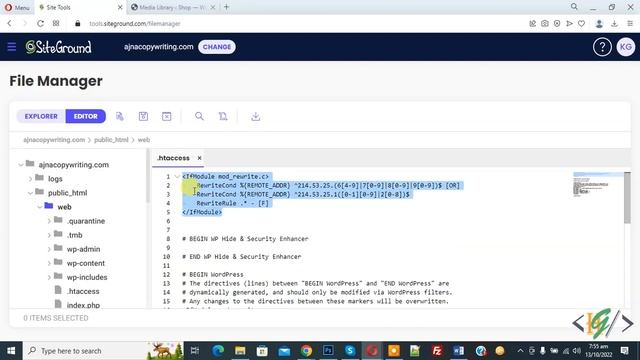Expand the .tmb folder
The image size is (640, 360).
pos(49,235)
